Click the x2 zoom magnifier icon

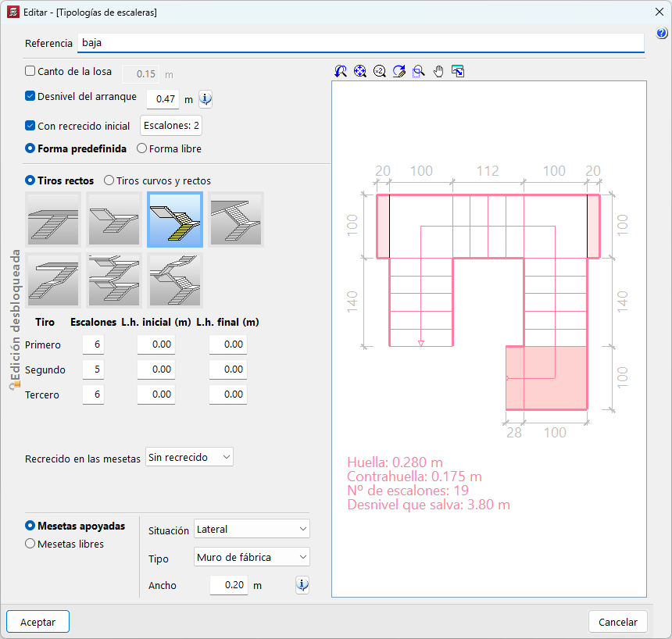coord(380,71)
